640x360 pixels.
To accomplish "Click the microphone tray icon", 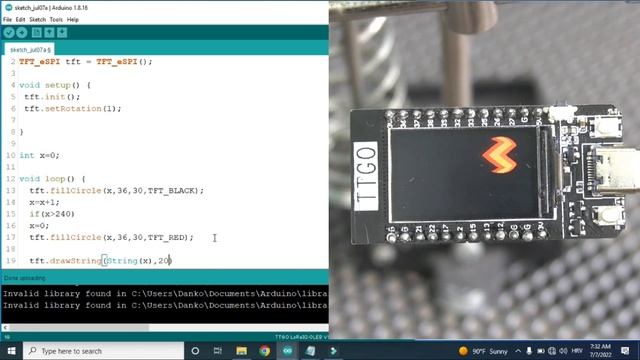I will [x=529, y=351].
